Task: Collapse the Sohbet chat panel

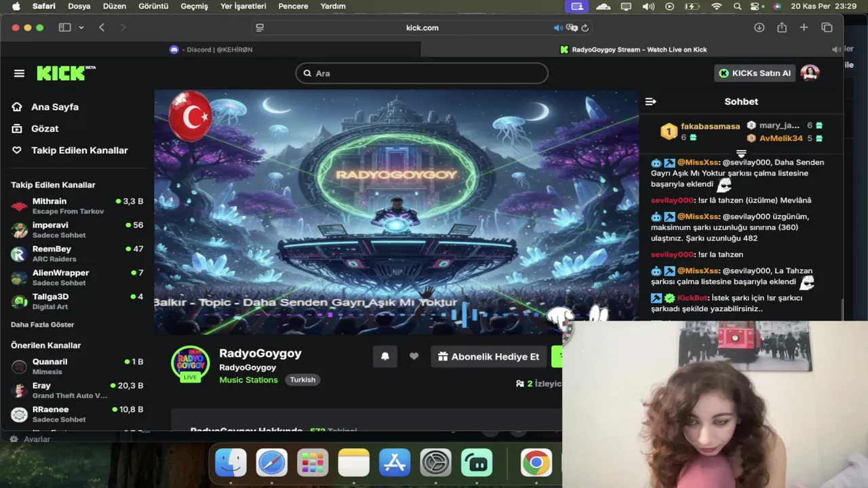Action: click(x=650, y=102)
